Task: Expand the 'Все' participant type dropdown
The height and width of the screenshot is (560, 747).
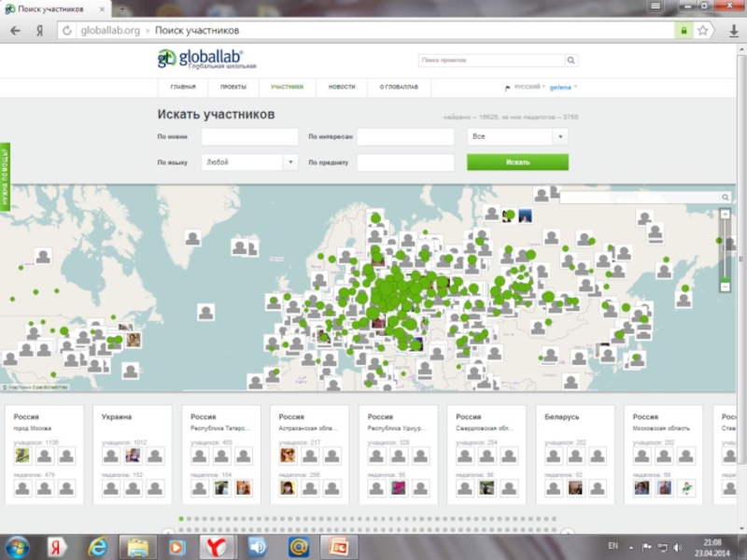Action: coord(560,136)
